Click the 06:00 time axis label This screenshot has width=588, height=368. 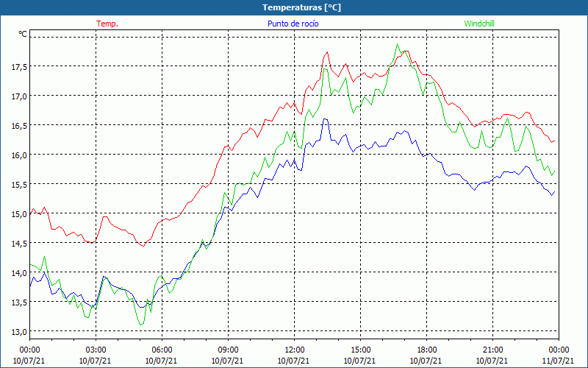[x=162, y=350]
